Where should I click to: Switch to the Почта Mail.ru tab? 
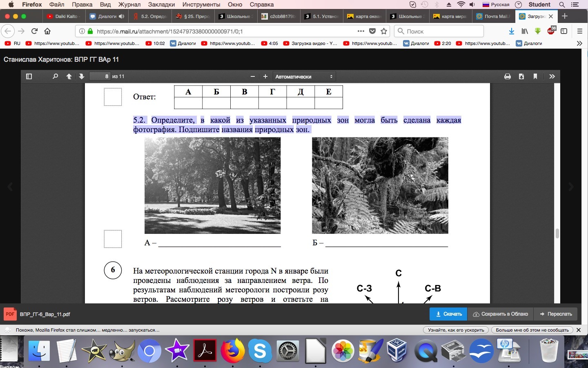click(493, 16)
